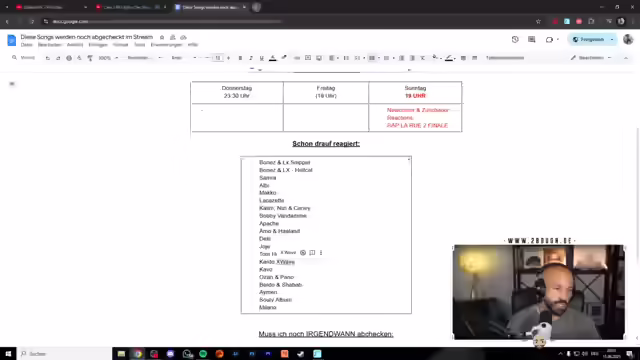The image size is (640, 360).
Task: Click the Windows taskbar search box
Action: point(64,353)
